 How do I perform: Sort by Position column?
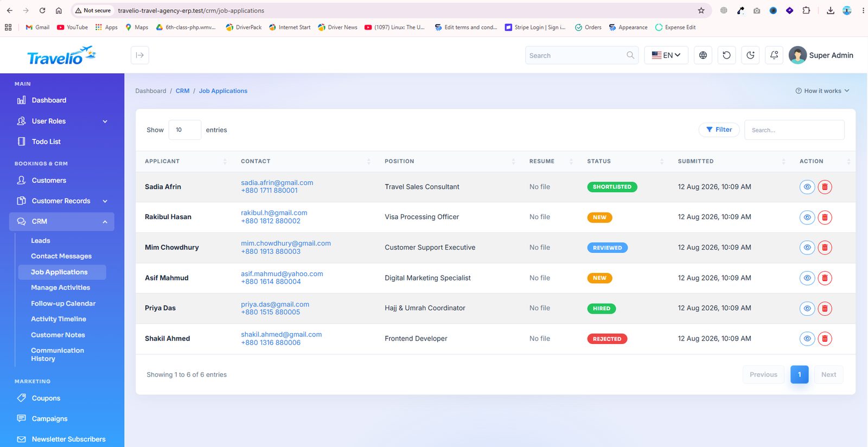pos(449,161)
